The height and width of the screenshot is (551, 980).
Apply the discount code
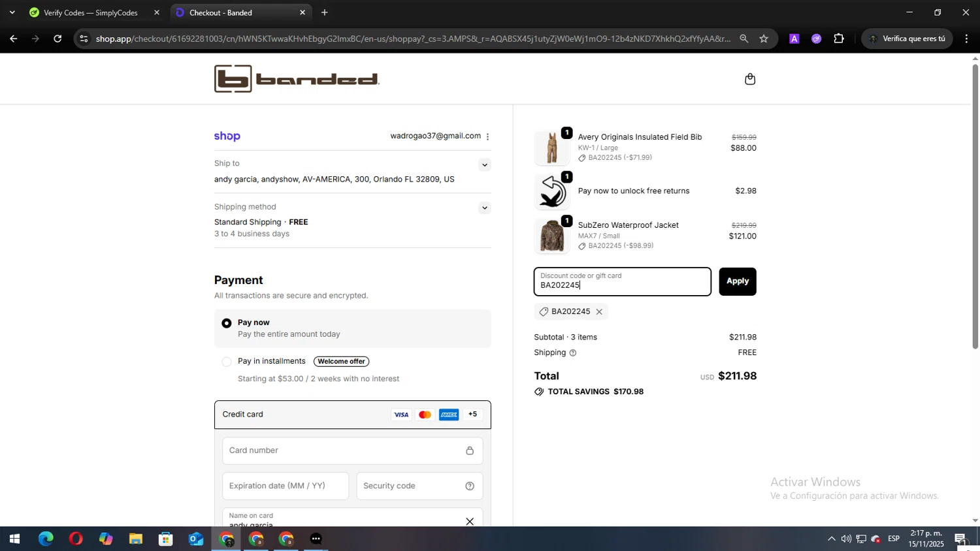pos(738,281)
